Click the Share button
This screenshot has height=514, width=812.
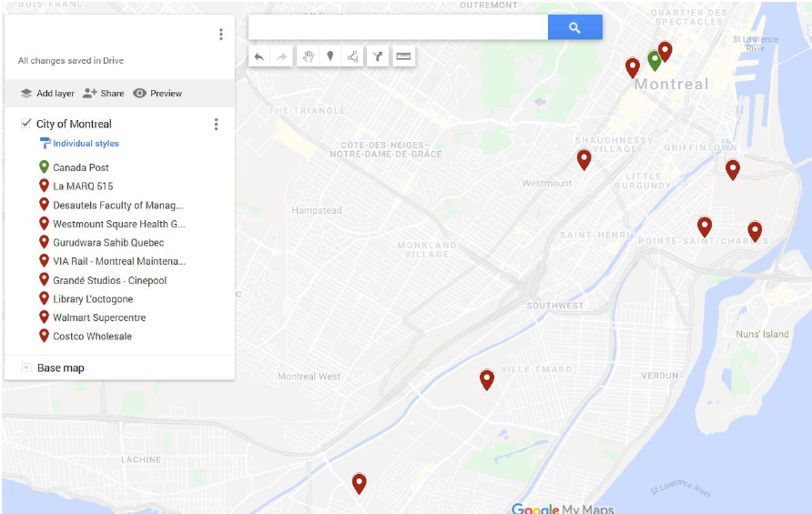pos(104,93)
